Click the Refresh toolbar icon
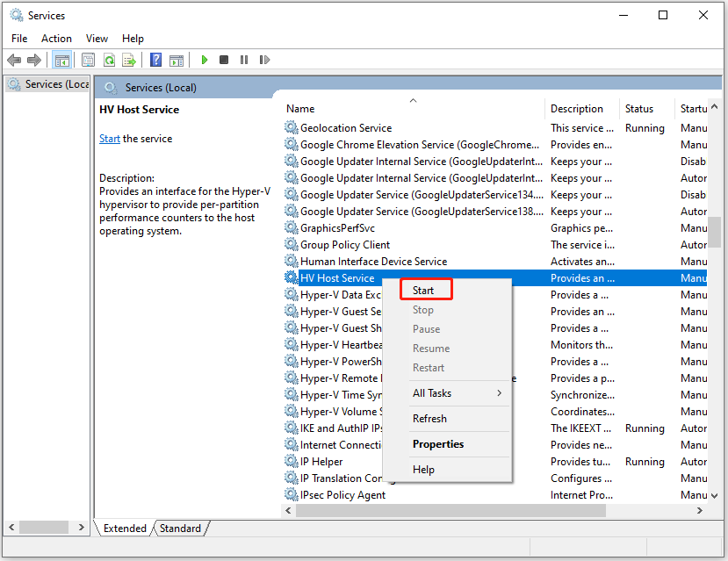728x561 pixels. [109, 60]
